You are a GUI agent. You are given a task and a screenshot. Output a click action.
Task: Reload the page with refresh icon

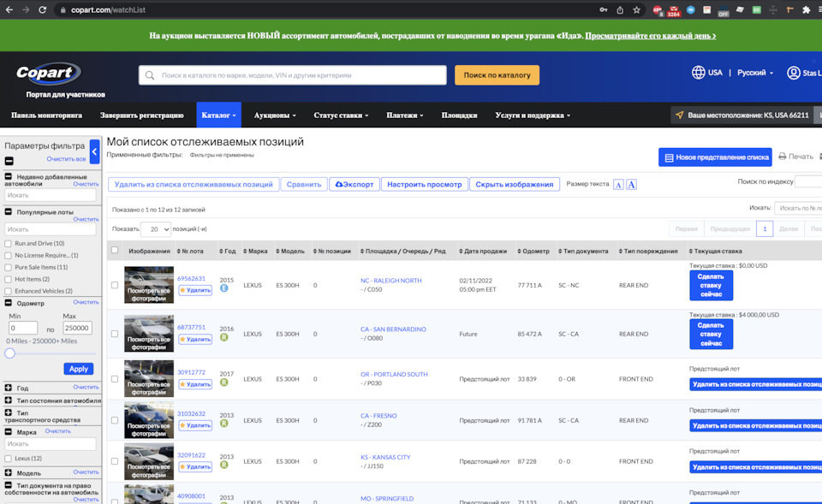[x=43, y=9]
